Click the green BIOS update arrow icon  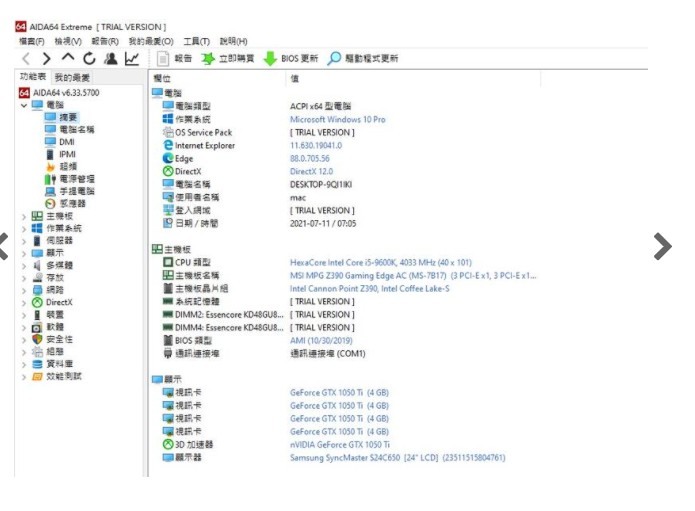pyautogui.click(x=269, y=59)
